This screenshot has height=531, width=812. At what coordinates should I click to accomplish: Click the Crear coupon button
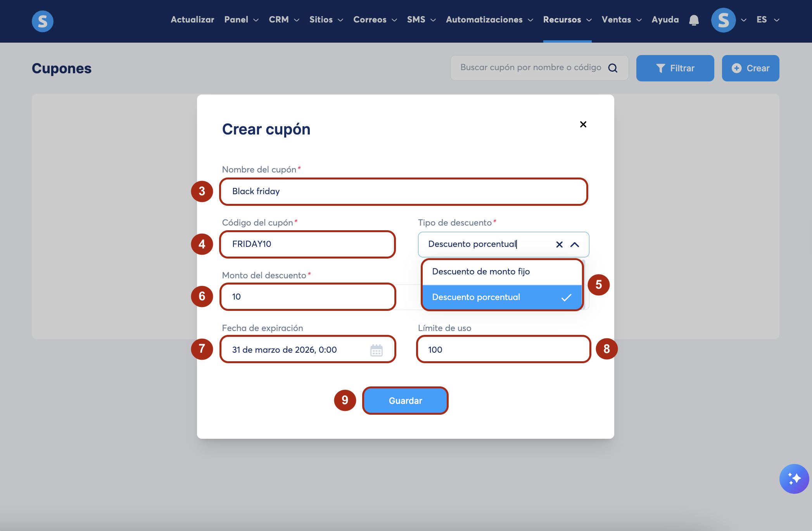click(750, 68)
